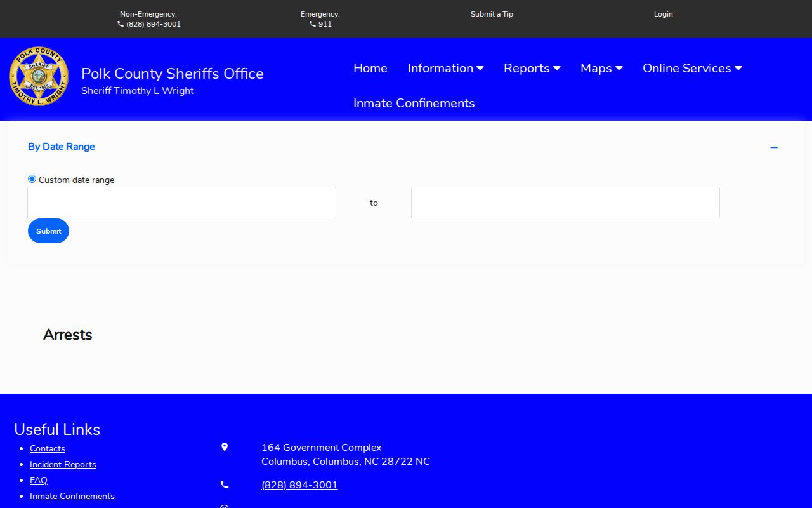Click the Submit button
The width and height of the screenshot is (812, 508).
tap(48, 231)
